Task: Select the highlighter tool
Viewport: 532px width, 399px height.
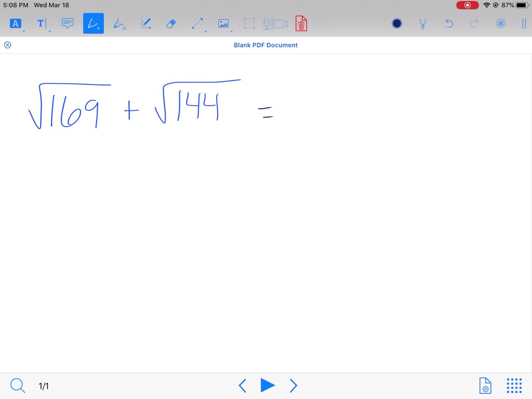Action: click(119, 23)
